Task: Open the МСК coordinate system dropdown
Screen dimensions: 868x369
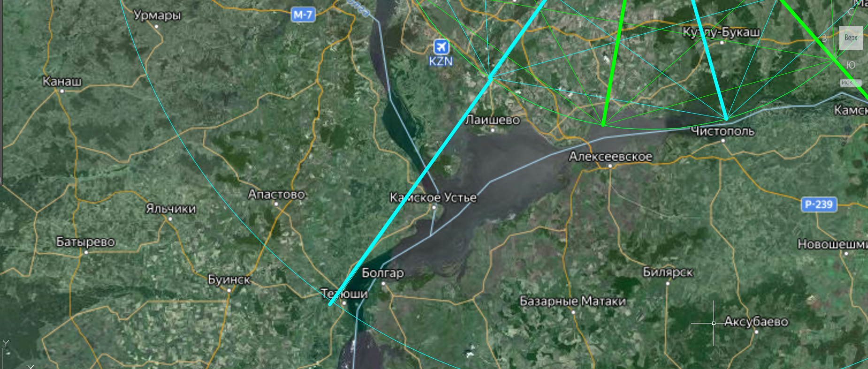Action: (x=851, y=83)
